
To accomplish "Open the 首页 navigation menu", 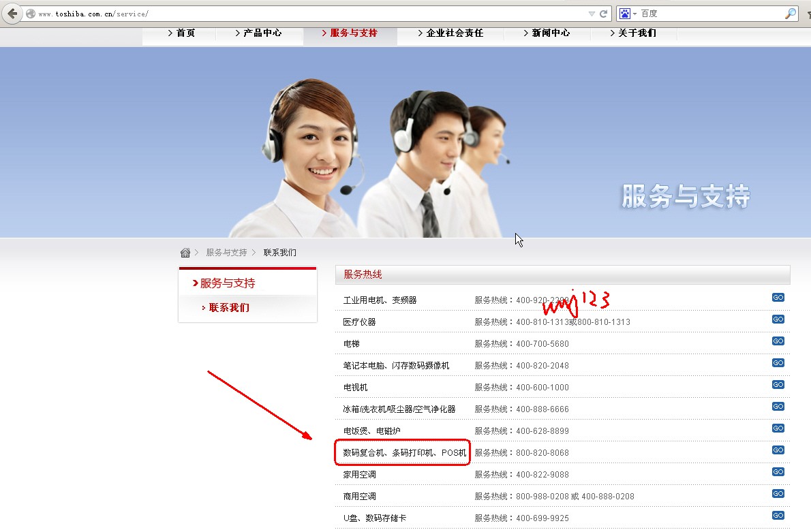I will tap(181, 33).
